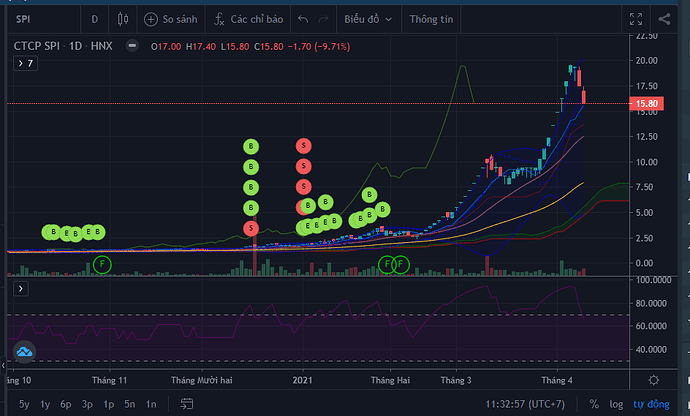
Task: Click the D timeframe interval selector
Action: point(94,19)
